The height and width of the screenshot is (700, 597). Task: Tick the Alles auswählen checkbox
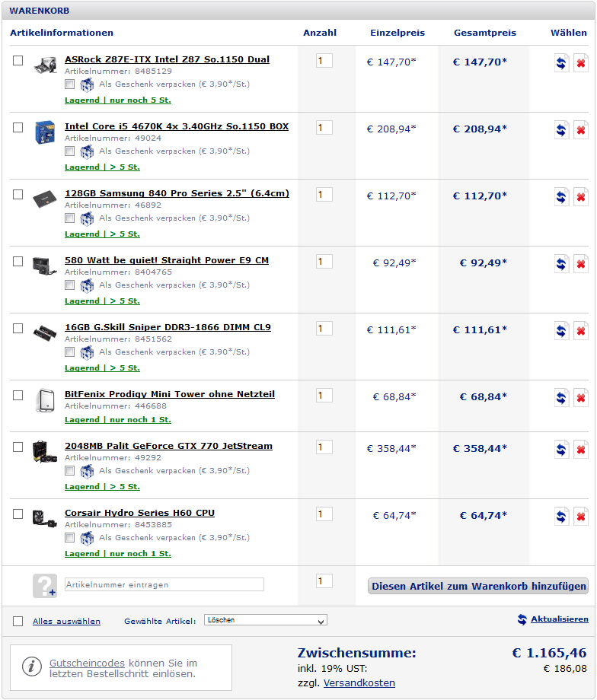18,621
